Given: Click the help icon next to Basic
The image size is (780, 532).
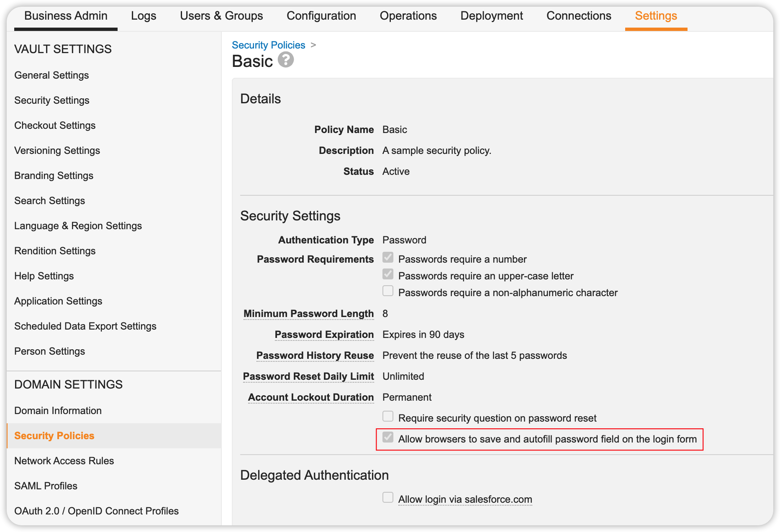Looking at the screenshot, I should coord(286,61).
